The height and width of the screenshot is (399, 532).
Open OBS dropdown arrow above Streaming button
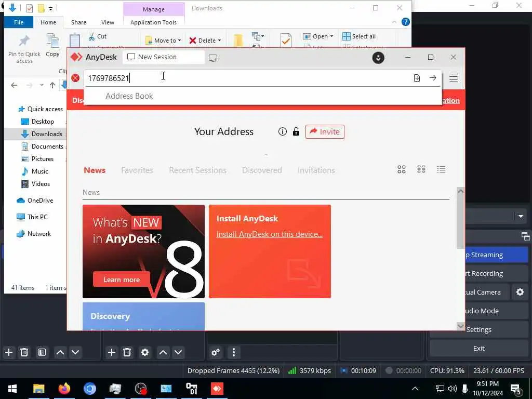click(521, 217)
